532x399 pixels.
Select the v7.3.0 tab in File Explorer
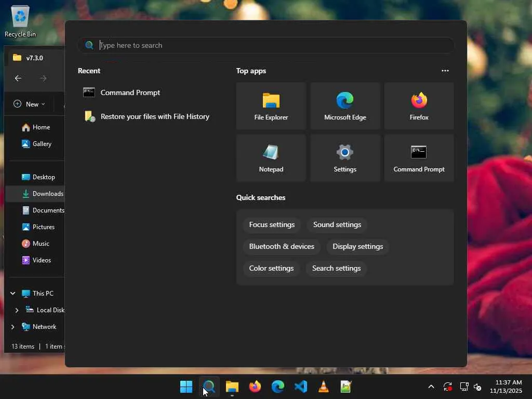click(36, 58)
